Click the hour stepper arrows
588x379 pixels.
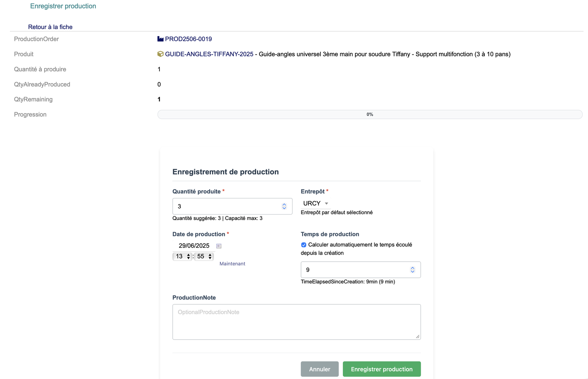(x=189, y=256)
